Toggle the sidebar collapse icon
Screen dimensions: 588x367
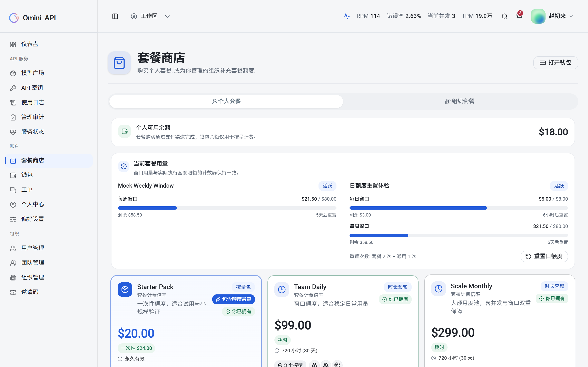pos(115,16)
